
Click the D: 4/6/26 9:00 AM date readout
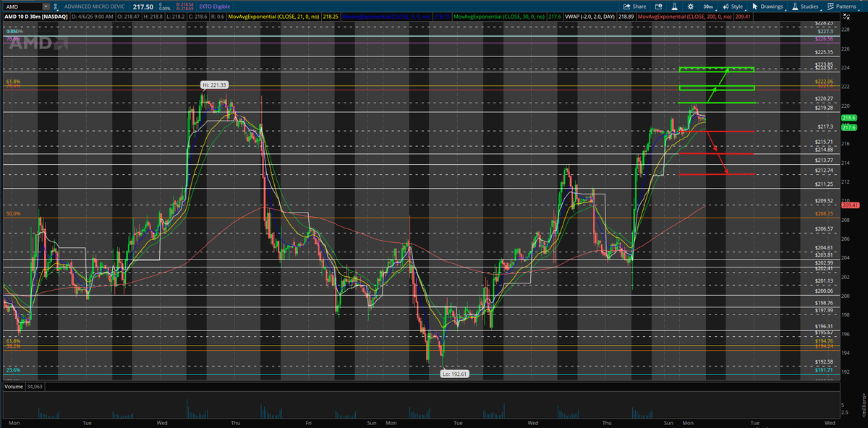click(x=92, y=17)
